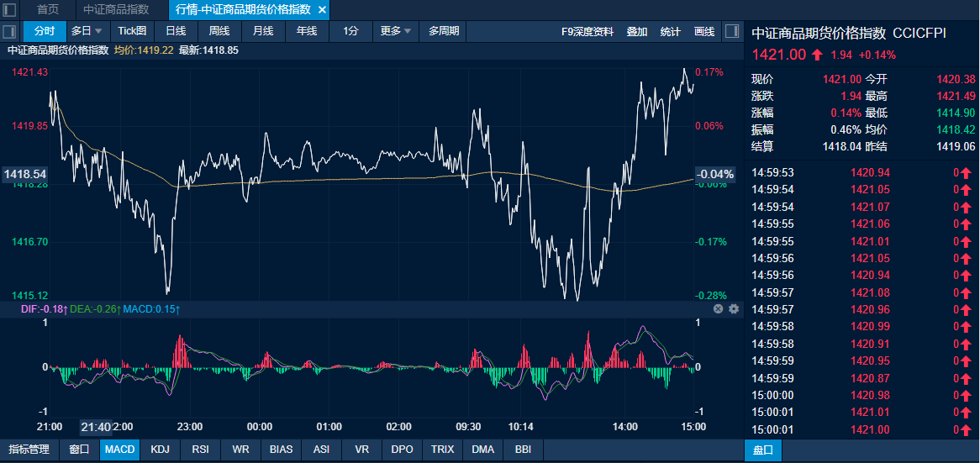Click the panel layout icon left of 分时
980x463 pixels.
(10, 31)
